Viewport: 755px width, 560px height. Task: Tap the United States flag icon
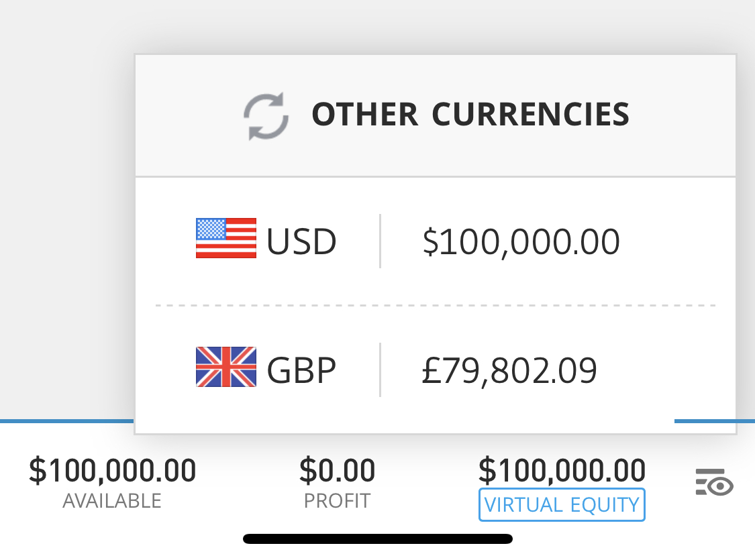tap(225, 238)
